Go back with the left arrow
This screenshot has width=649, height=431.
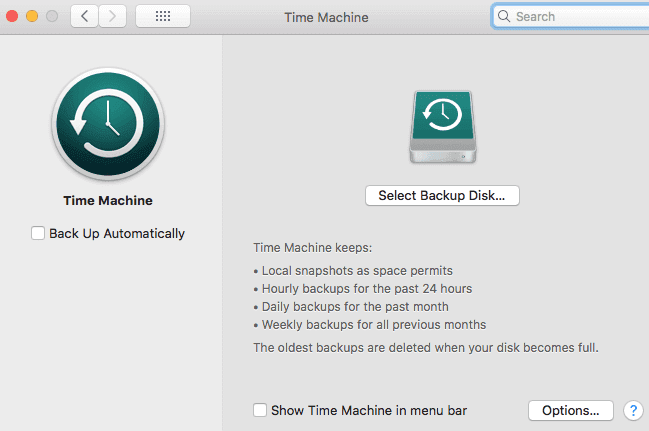pyautogui.click(x=84, y=16)
